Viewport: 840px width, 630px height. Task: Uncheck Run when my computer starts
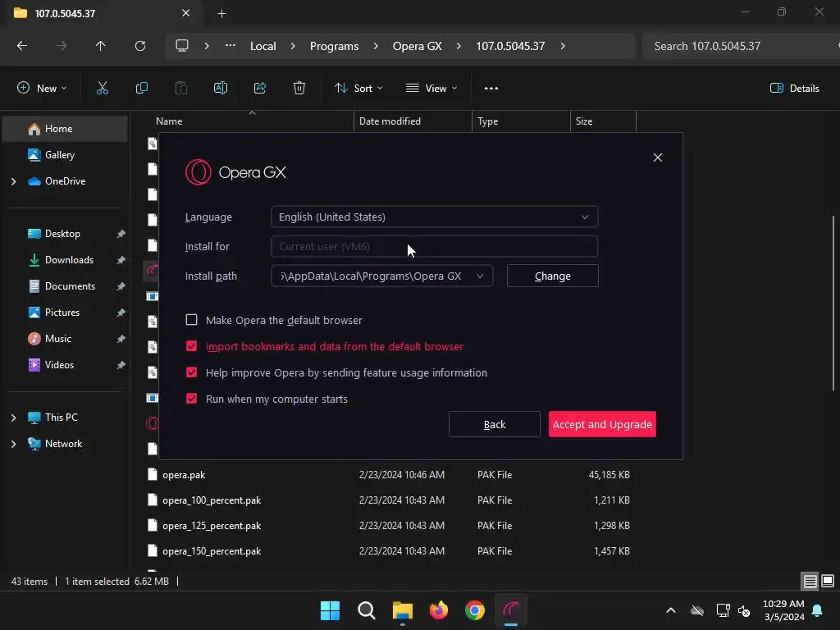click(x=191, y=399)
